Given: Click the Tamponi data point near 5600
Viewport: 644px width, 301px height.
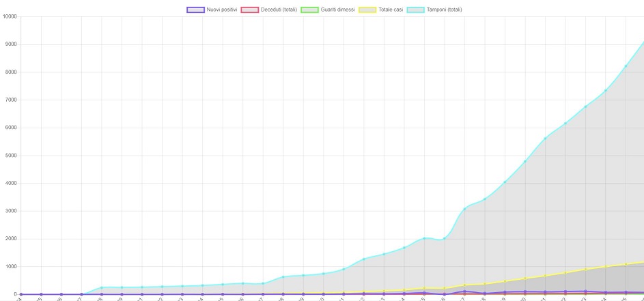Looking at the screenshot, I should (x=545, y=139).
